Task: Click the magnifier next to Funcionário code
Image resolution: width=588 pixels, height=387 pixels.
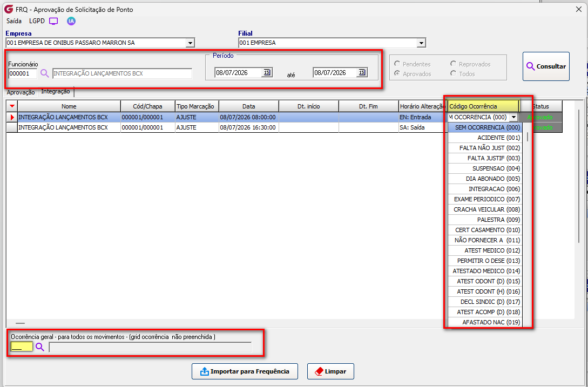Action: [x=45, y=73]
